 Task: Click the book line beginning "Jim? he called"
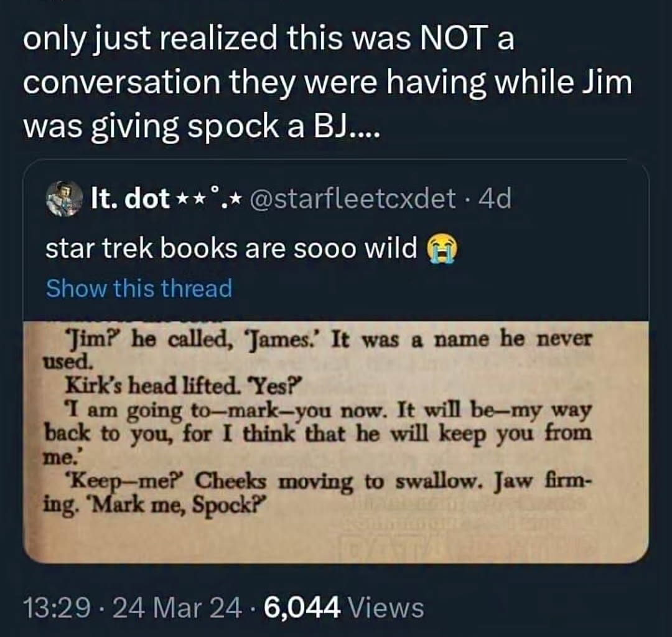pyautogui.click(x=327, y=340)
